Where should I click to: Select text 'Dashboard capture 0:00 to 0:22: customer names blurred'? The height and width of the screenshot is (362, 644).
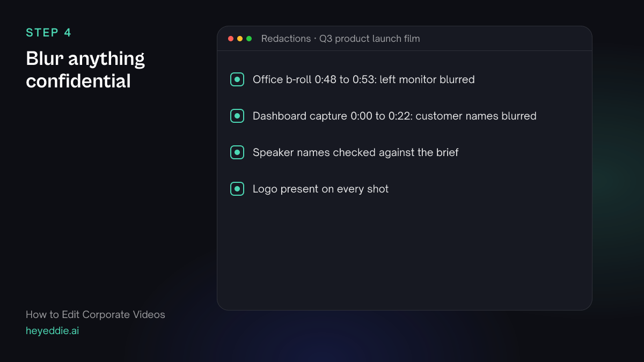coord(394,116)
